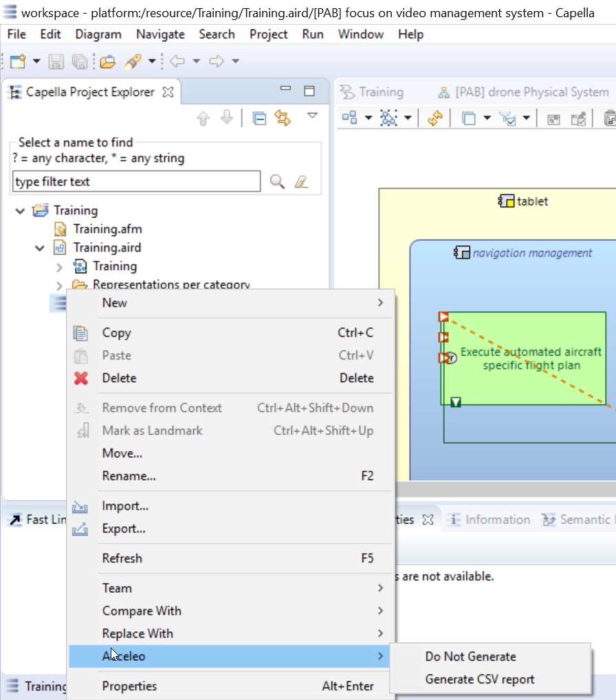Click the open folder toolbar icon
The height and width of the screenshot is (700, 616).
[108, 61]
